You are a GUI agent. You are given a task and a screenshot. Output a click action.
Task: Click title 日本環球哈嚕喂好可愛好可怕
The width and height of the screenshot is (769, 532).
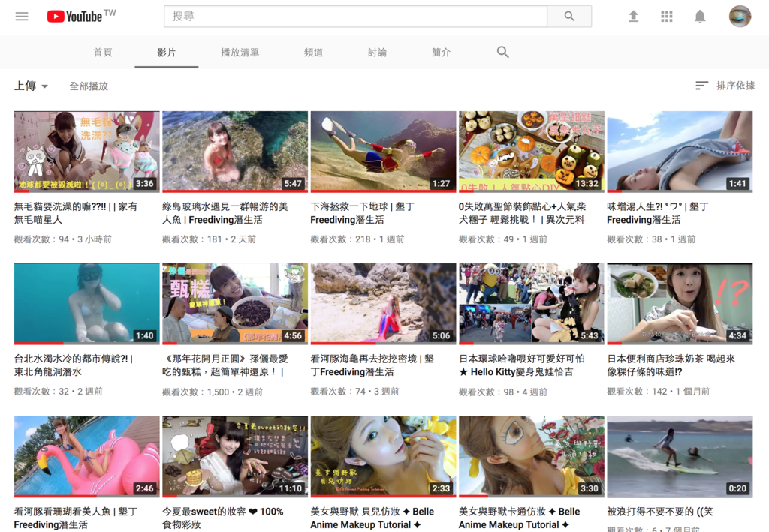coord(522,365)
